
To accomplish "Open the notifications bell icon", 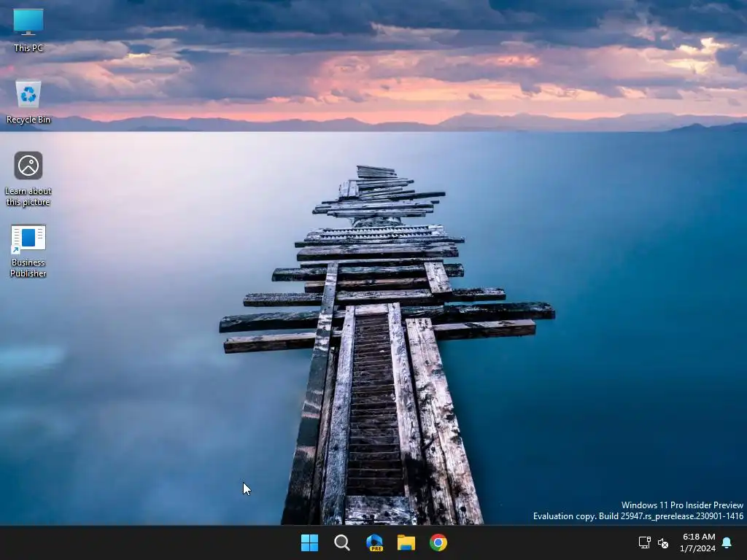I will 727,542.
